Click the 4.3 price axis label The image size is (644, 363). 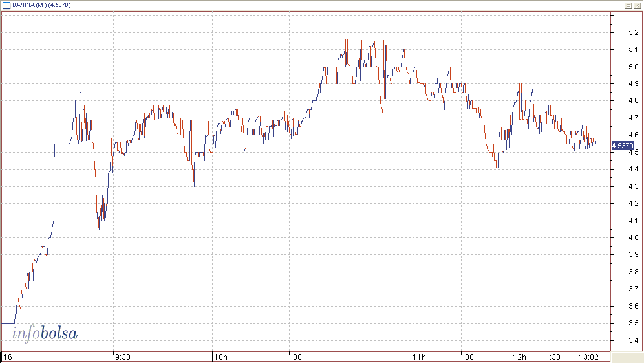point(633,186)
